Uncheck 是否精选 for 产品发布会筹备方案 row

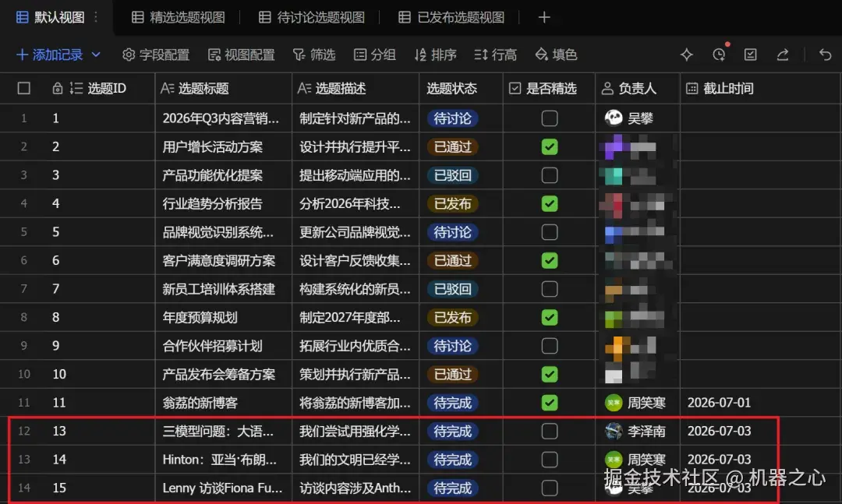550,374
